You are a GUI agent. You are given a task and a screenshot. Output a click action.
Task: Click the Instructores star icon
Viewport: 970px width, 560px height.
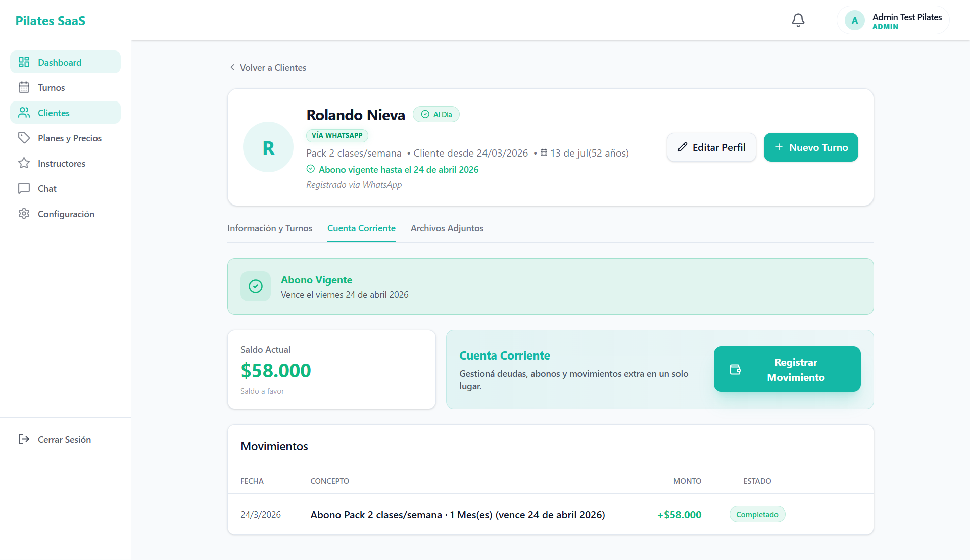coord(24,163)
